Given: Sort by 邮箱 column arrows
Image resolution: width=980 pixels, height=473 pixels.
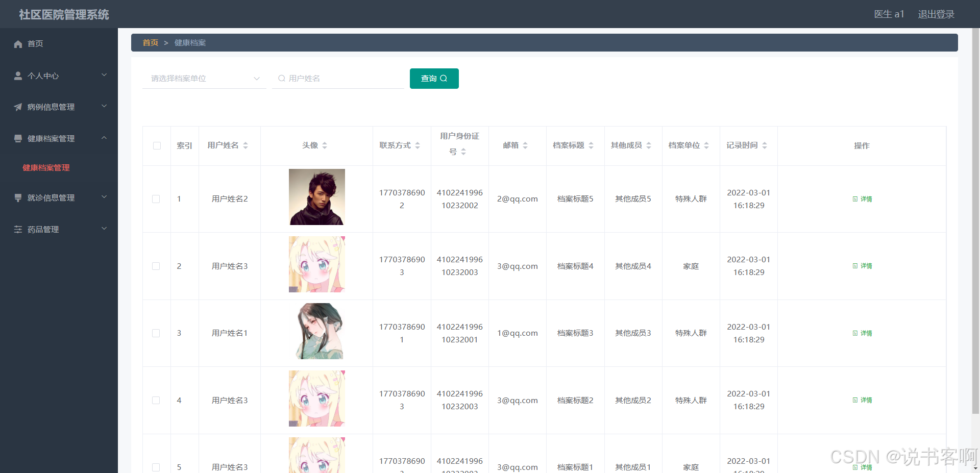Looking at the screenshot, I should click(x=525, y=145).
